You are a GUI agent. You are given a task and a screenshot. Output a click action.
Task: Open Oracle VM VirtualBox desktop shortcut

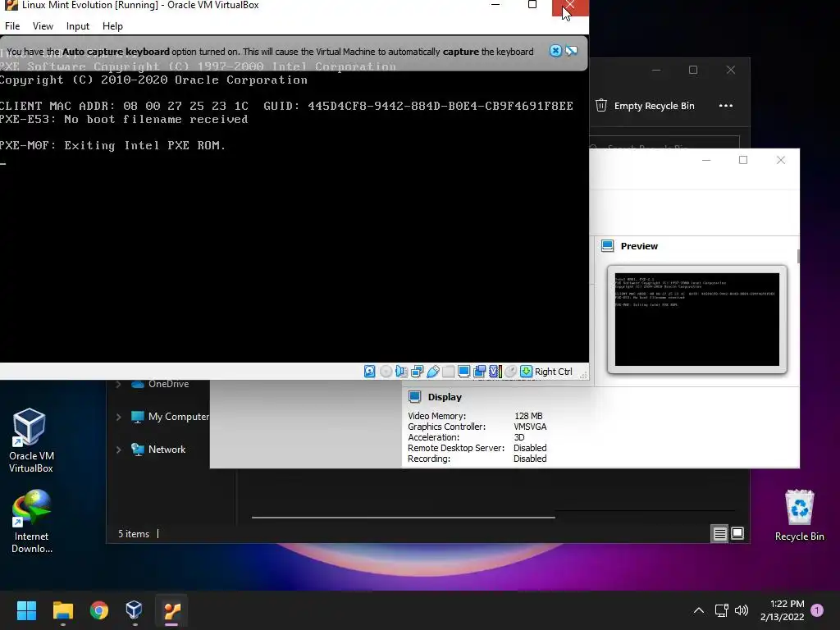(x=30, y=441)
